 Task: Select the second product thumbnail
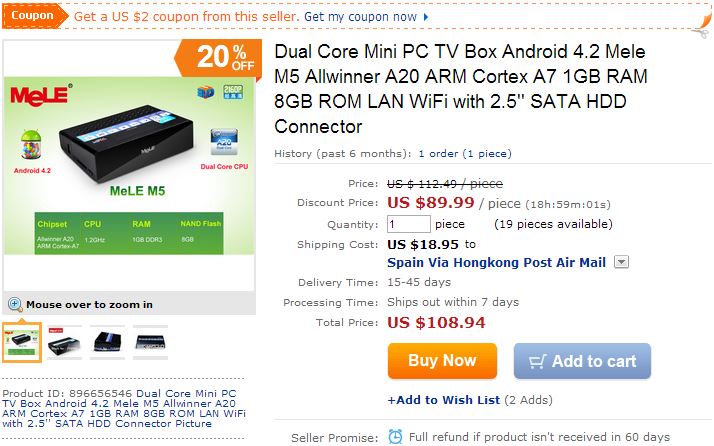tap(64, 341)
